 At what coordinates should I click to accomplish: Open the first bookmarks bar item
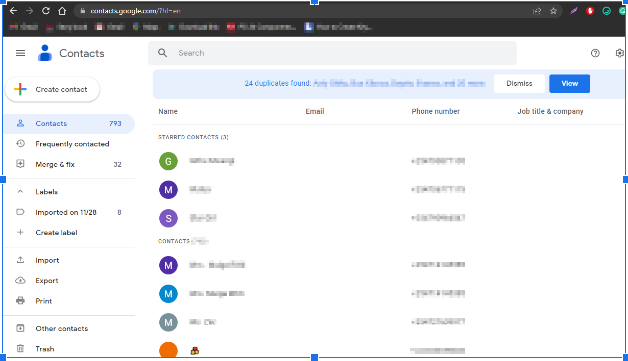[24, 27]
